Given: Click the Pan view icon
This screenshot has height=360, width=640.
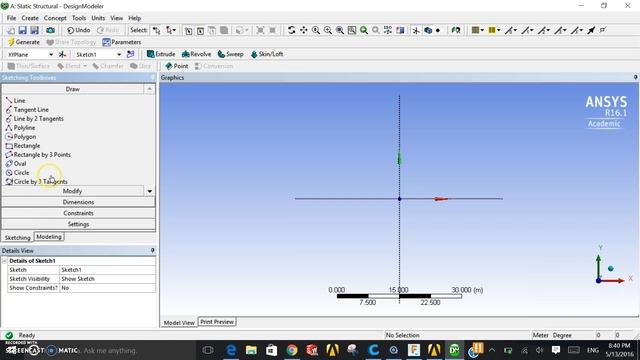Looking at the screenshot, I should [304, 30].
